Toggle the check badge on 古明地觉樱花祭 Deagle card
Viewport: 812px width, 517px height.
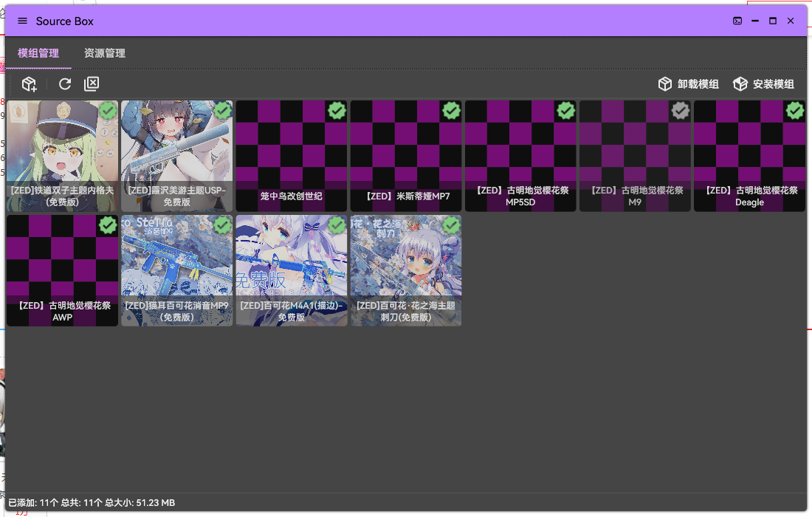795,110
